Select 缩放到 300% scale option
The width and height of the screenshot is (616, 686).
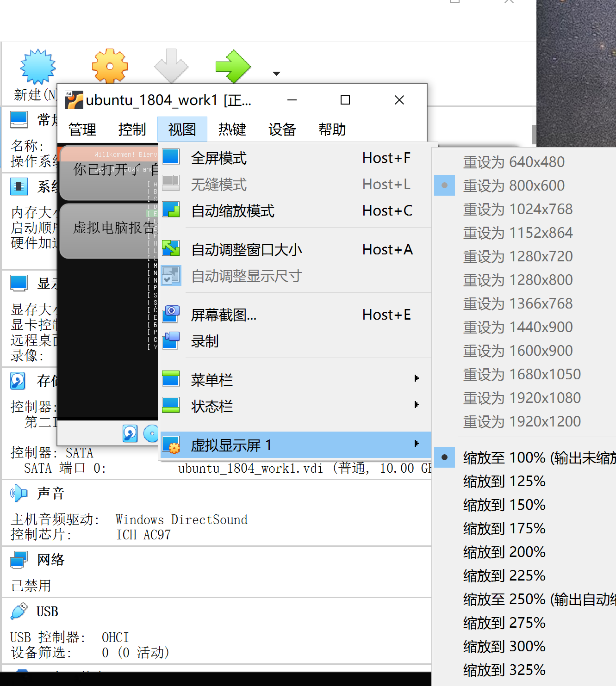tap(525, 646)
